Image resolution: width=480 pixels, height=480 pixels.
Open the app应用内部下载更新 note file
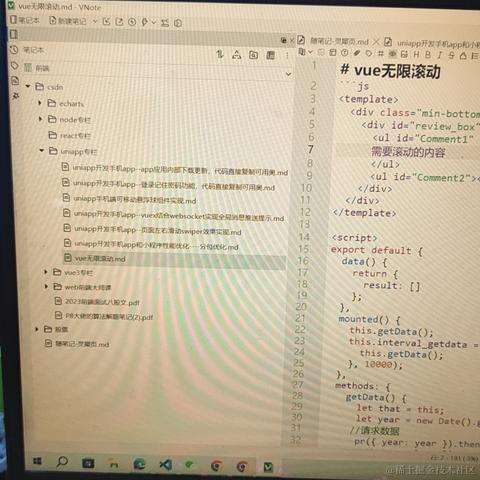175,170
